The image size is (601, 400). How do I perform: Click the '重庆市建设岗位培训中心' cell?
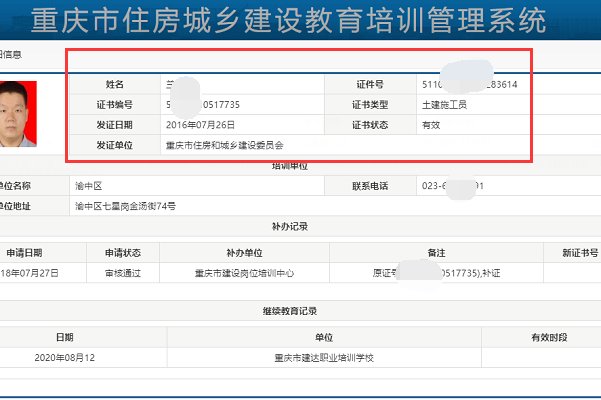coord(245,273)
